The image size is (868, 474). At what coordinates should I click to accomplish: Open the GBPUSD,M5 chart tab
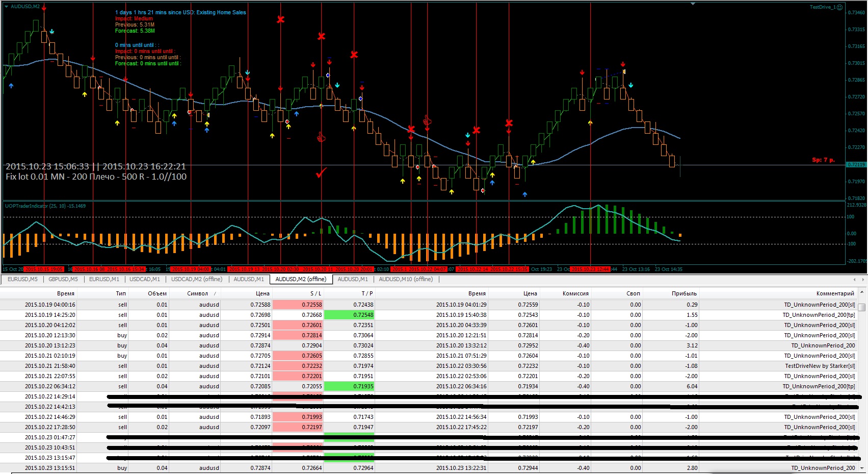pyautogui.click(x=63, y=279)
